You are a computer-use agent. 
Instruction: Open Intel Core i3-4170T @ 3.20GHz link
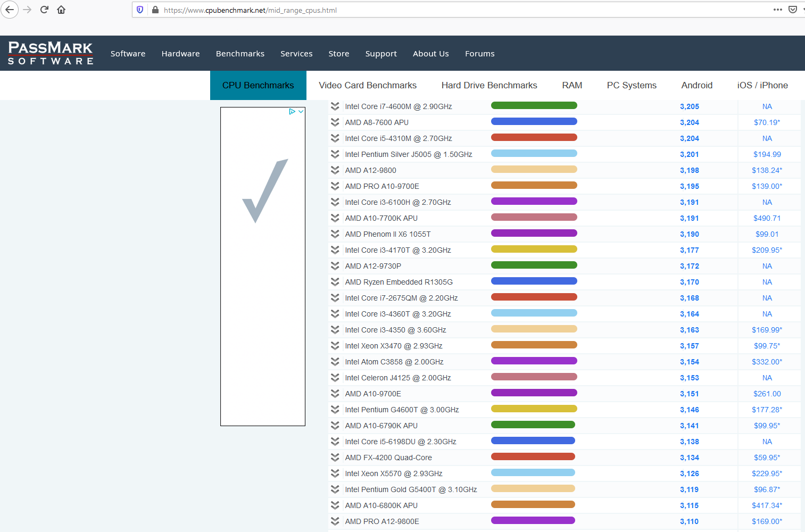click(398, 250)
